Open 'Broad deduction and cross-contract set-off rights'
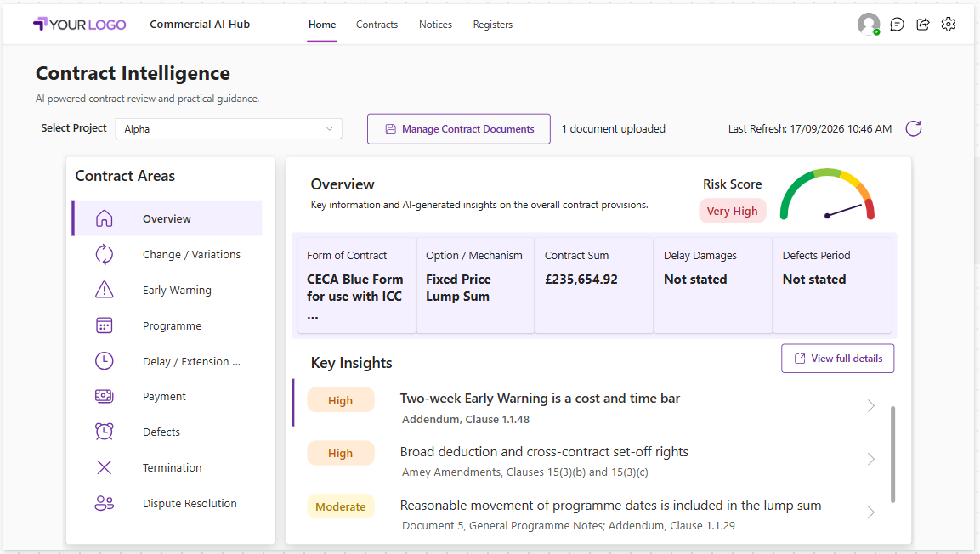Image resolution: width=980 pixels, height=554 pixels. click(x=544, y=451)
